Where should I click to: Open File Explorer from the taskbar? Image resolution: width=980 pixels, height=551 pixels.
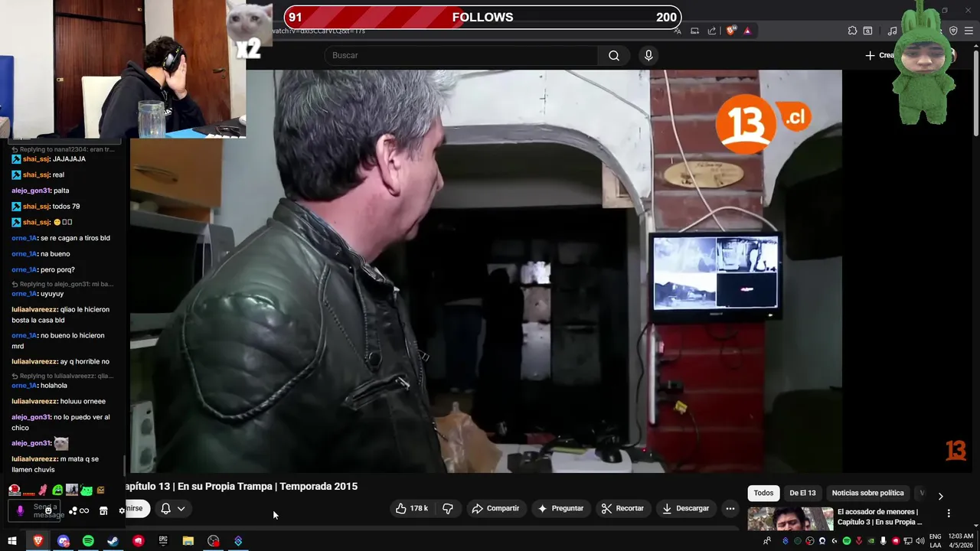click(188, 541)
